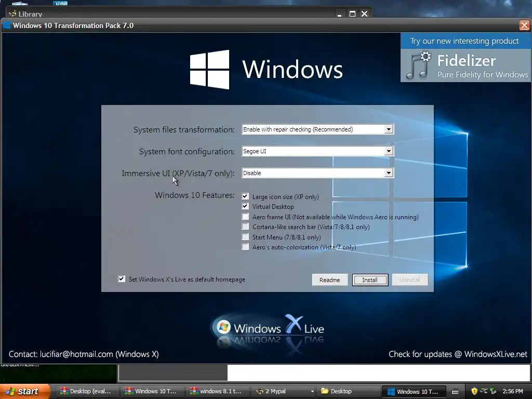Click the Readme button

(330, 280)
